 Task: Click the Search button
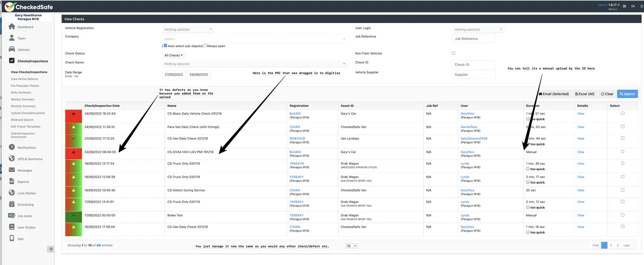point(627,93)
